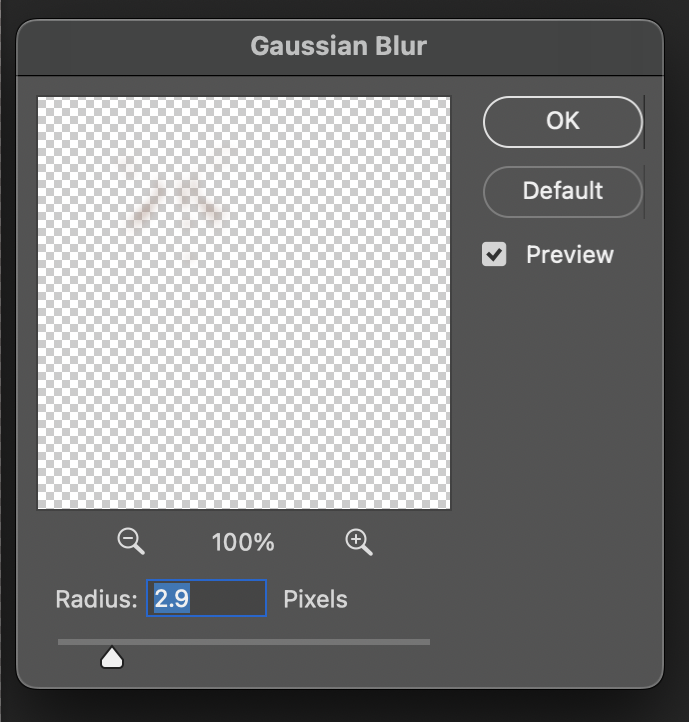Click the Pixels unit label
The image size is (689, 722).
(x=316, y=600)
